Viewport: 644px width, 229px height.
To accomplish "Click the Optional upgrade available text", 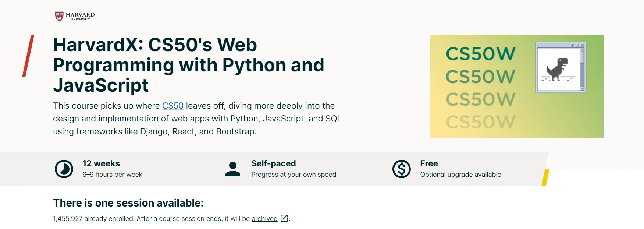I will pos(460,175).
